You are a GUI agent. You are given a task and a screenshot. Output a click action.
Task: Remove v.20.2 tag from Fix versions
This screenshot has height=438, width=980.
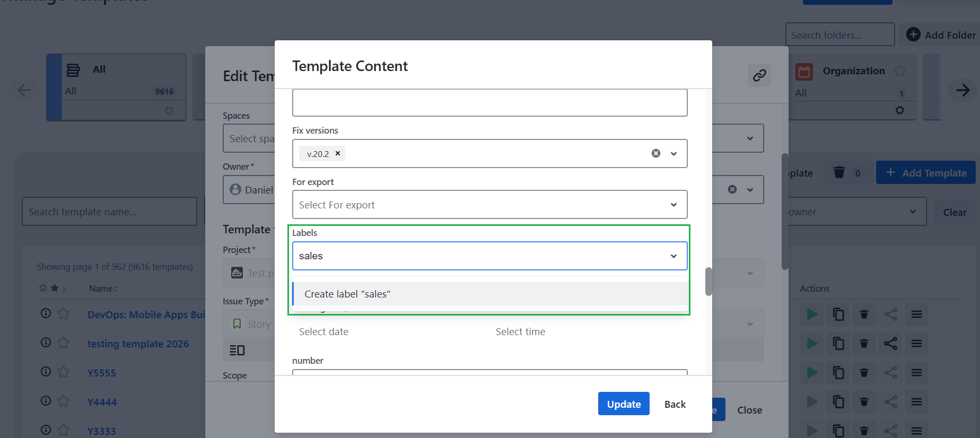coord(338,153)
